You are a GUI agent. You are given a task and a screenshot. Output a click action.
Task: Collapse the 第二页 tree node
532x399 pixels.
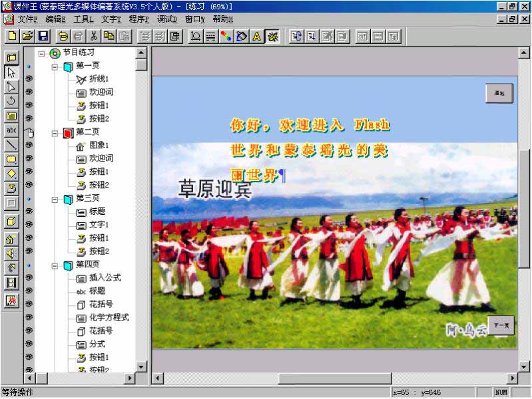[x=55, y=134]
